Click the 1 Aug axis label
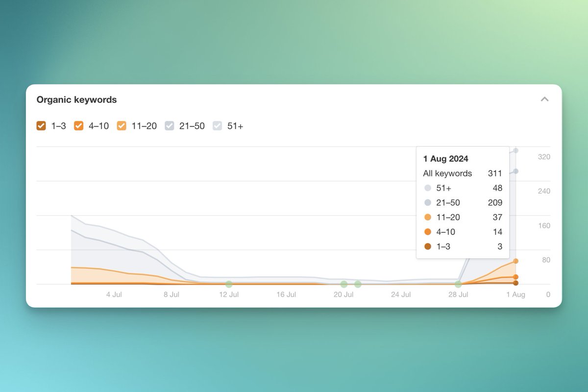Image resolution: width=588 pixels, height=392 pixels. pos(515,294)
